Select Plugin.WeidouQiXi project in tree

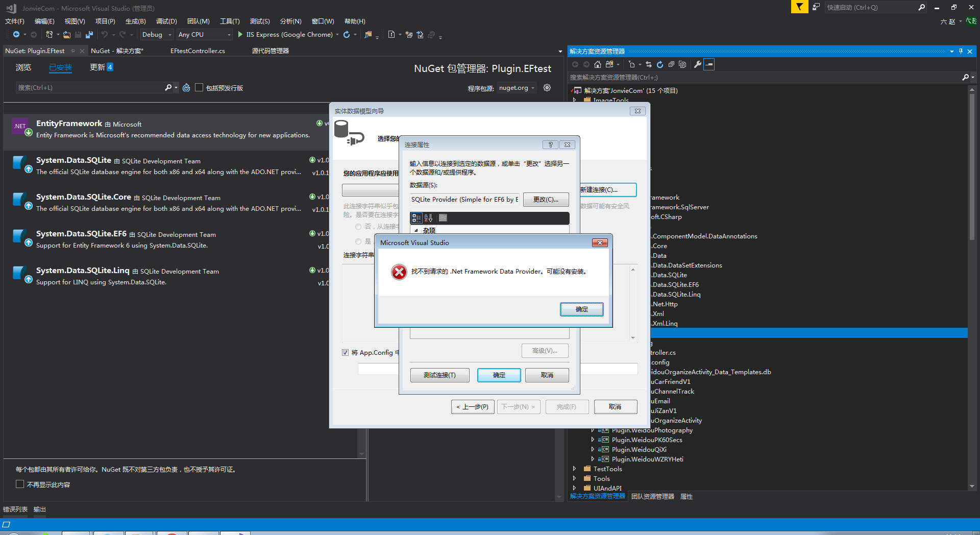click(x=639, y=449)
